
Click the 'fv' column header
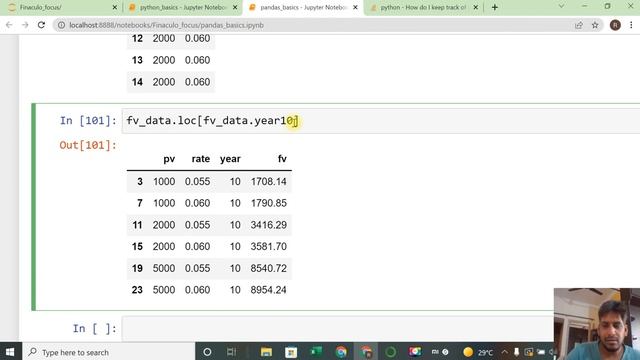(282, 159)
